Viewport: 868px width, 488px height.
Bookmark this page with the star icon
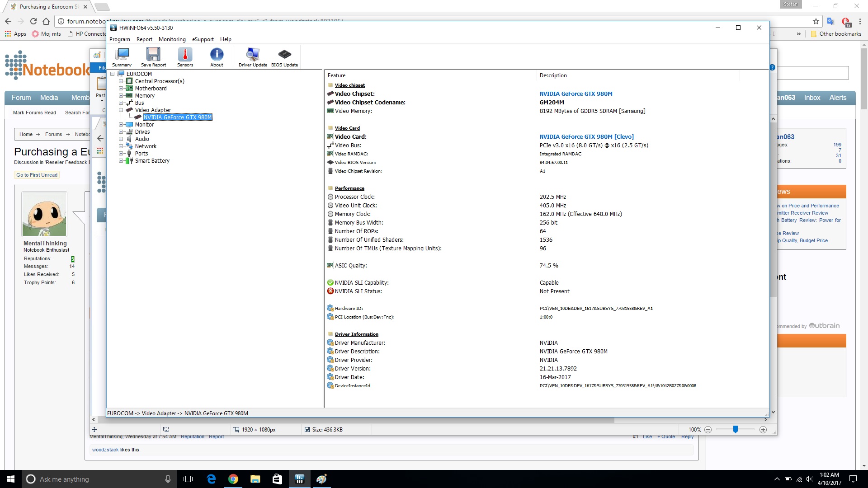816,21
